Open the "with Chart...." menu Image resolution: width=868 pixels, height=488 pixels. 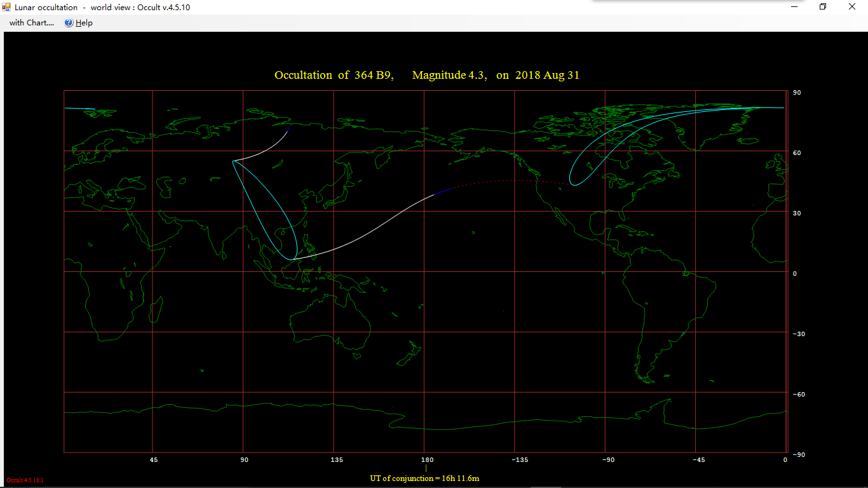pyautogui.click(x=32, y=23)
